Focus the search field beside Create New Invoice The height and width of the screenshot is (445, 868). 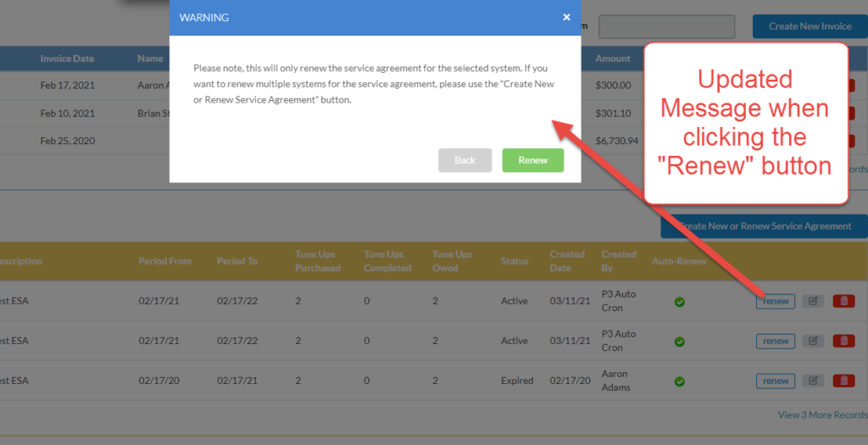click(x=666, y=26)
